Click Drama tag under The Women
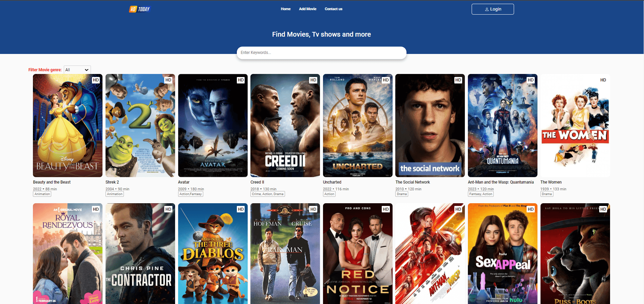Image resolution: width=644 pixels, height=304 pixels. click(547, 194)
